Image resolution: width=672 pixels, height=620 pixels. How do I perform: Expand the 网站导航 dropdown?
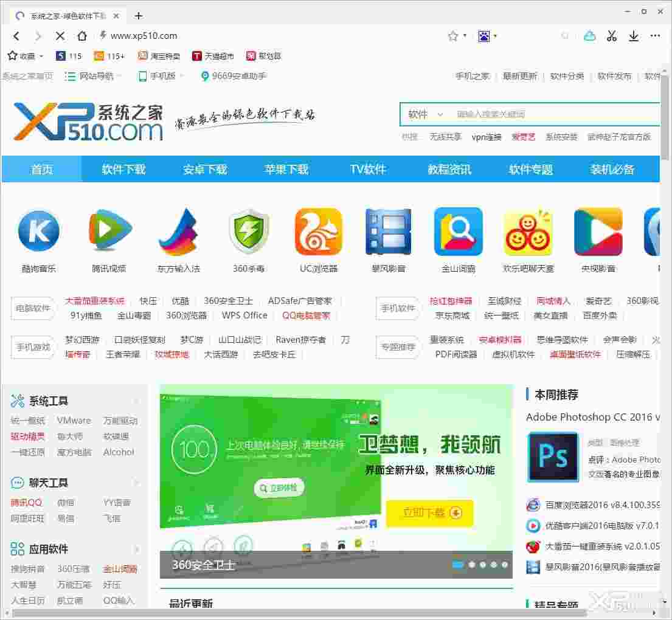coord(119,76)
